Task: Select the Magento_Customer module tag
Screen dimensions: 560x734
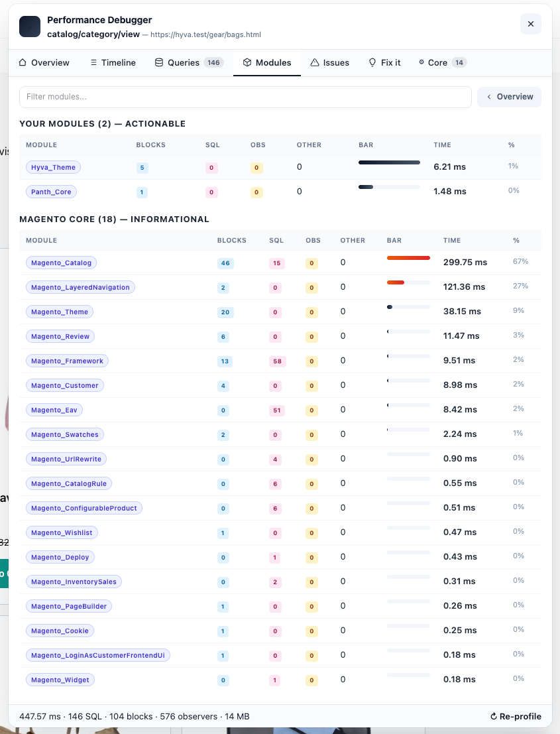Action: [64, 385]
